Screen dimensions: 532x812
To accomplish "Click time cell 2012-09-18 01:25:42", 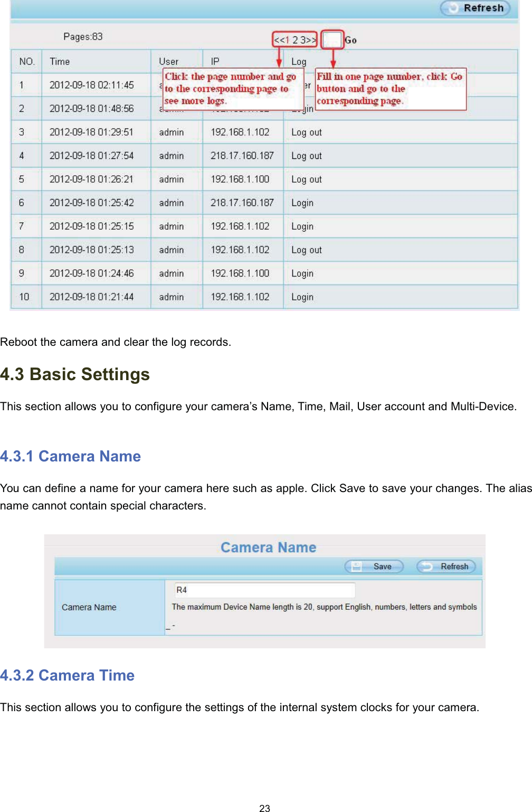I will (92, 203).
